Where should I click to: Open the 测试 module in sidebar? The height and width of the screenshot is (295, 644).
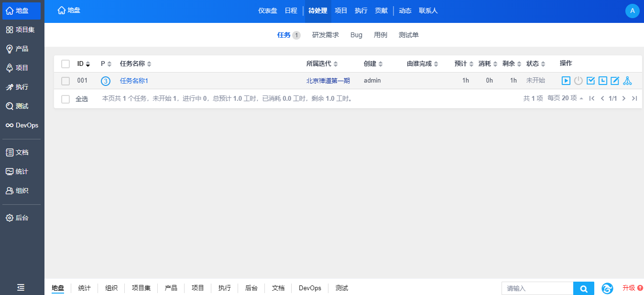22,106
